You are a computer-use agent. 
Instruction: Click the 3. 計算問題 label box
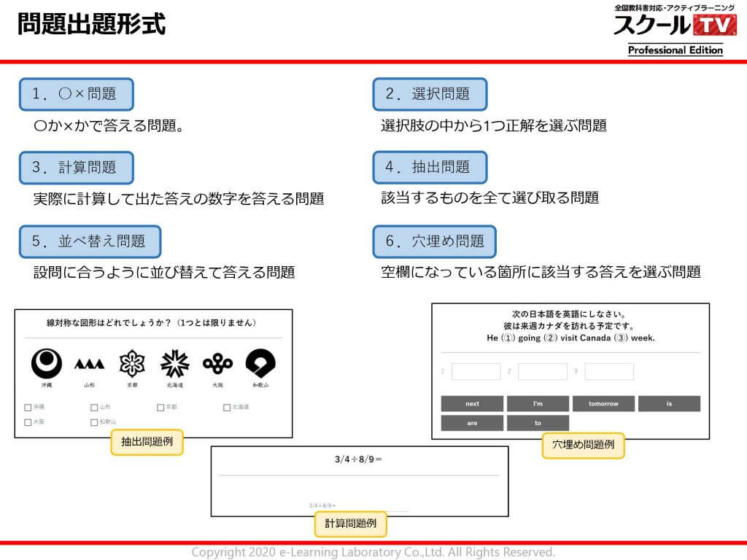(x=76, y=168)
